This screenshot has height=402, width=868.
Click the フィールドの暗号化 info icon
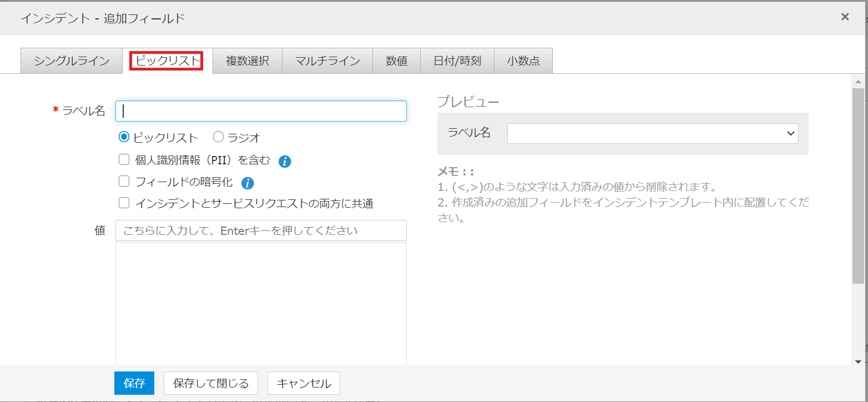click(248, 183)
